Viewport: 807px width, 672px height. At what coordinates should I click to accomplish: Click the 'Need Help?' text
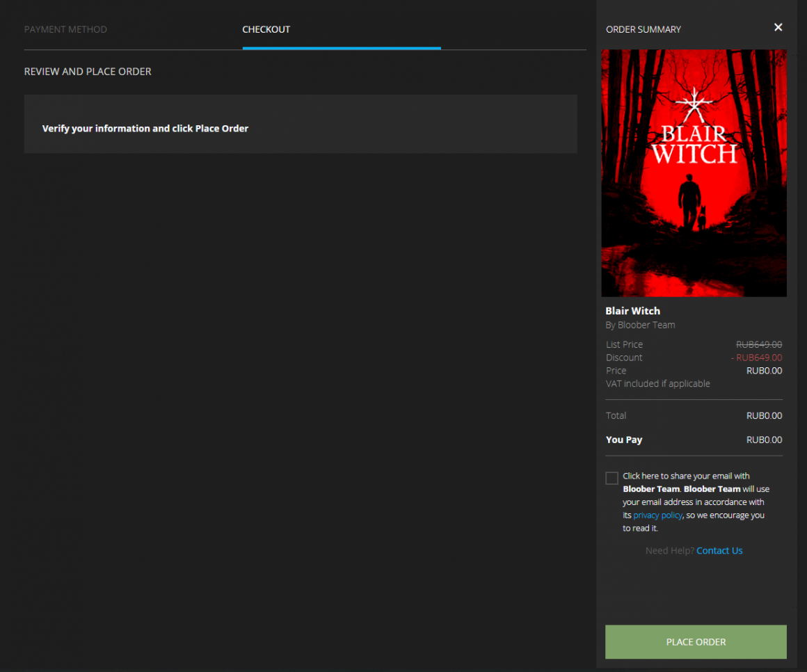pos(669,551)
